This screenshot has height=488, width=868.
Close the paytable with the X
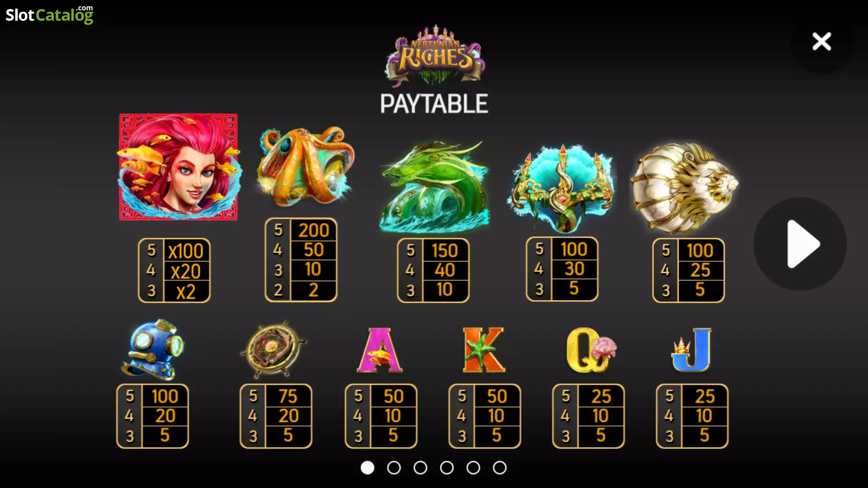[821, 42]
